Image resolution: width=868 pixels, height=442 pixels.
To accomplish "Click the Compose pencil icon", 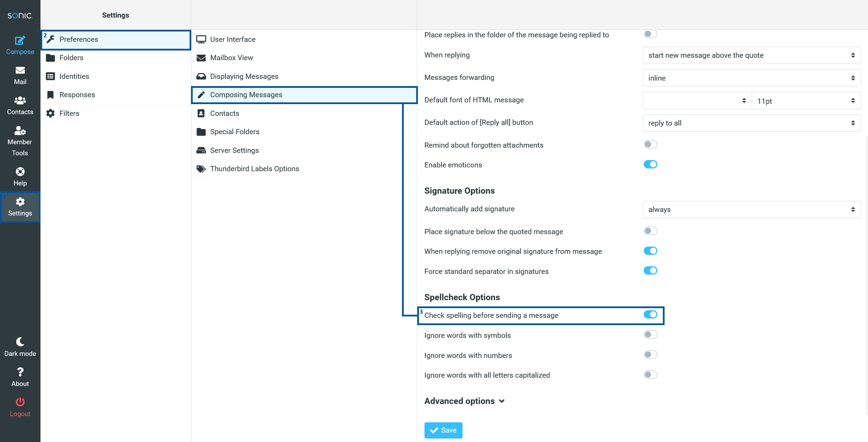I will click(x=20, y=40).
